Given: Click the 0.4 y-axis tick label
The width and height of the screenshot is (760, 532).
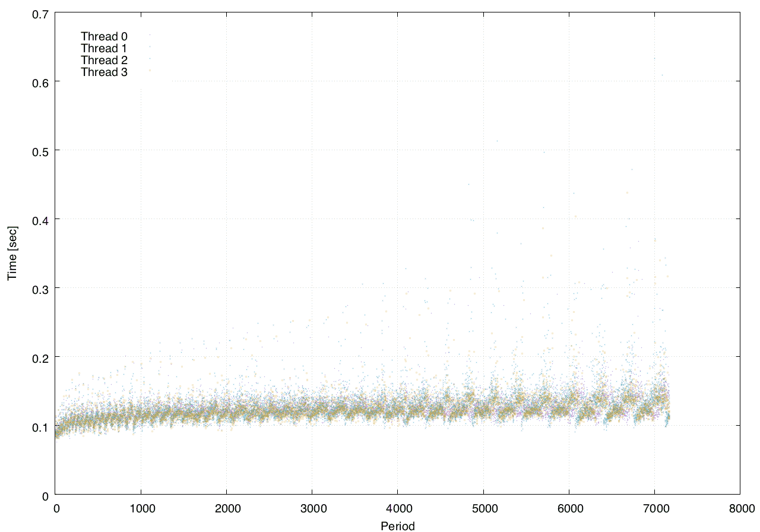Looking at the screenshot, I should pos(39,219).
